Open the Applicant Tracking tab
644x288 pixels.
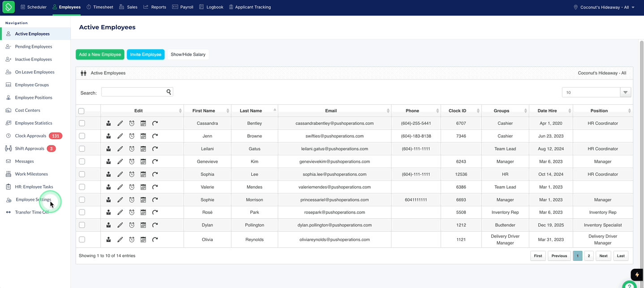pos(249,7)
